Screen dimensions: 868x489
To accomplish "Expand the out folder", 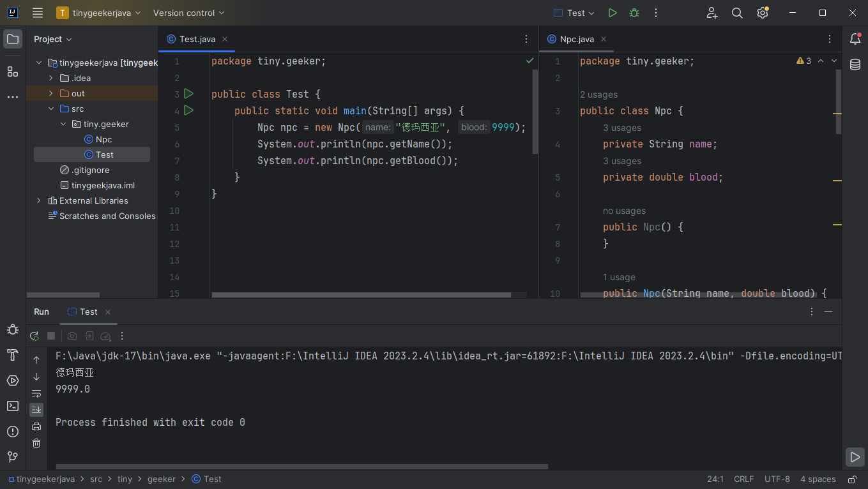I will (x=51, y=93).
